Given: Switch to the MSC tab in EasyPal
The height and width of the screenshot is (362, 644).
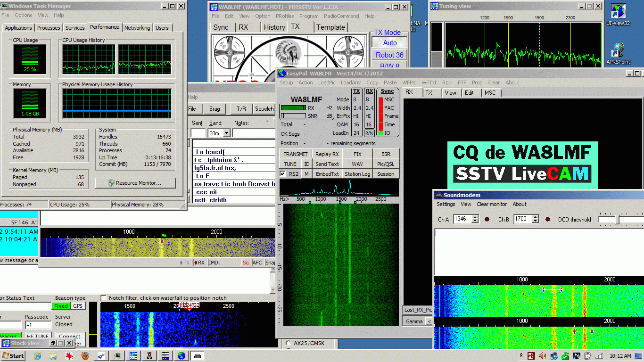Looking at the screenshot, I should pyautogui.click(x=490, y=93).
